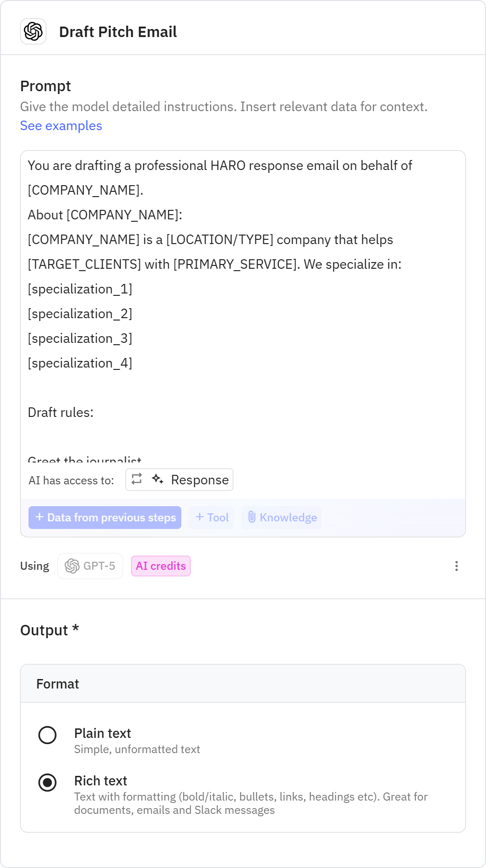Click the OpenAI logo inside the GPT-5 chip

[73, 566]
